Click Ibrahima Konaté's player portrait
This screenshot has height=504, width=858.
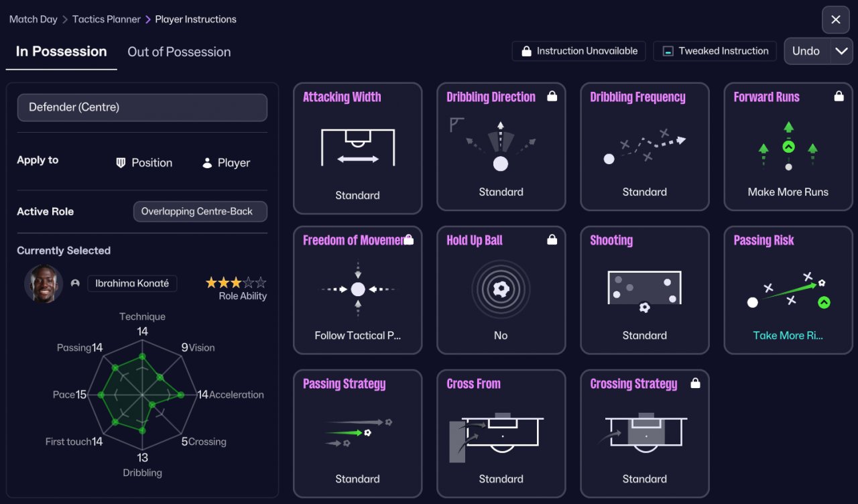click(x=44, y=283)
